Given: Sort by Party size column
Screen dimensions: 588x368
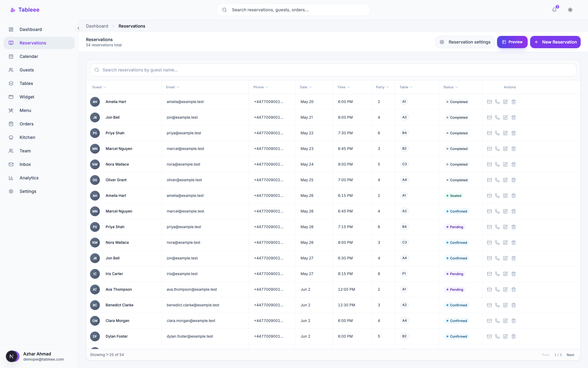Looking at the screenshot, I should 383,87.
